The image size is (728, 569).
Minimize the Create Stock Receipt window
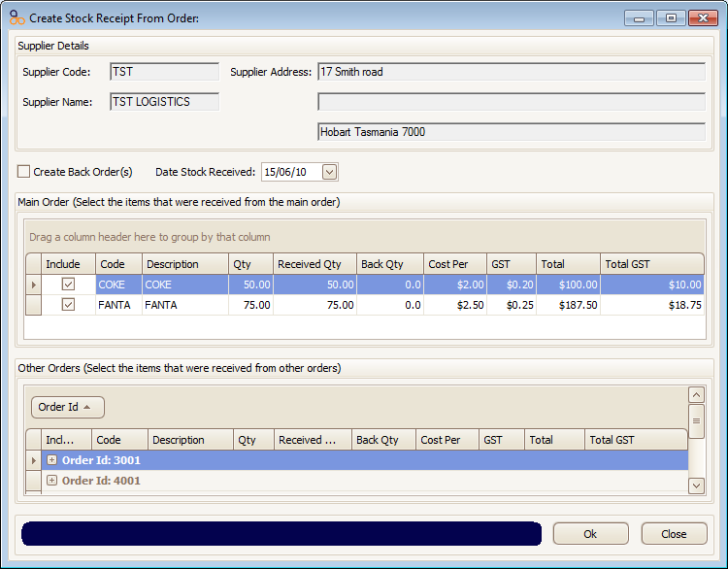click(639, 18)
